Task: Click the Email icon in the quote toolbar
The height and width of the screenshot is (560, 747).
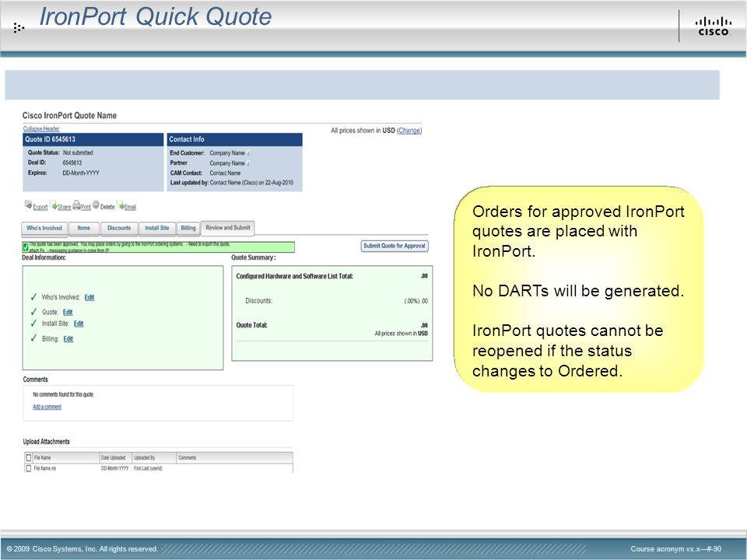Action: click(x=121, y=205)
